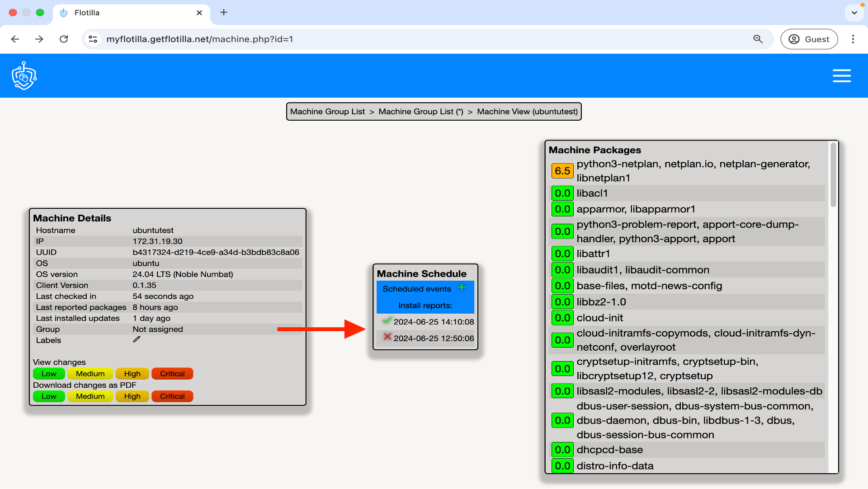Select the Machine Group List (*) breadcrumb
The image size is (868, 489).
(x=420, y=112)
